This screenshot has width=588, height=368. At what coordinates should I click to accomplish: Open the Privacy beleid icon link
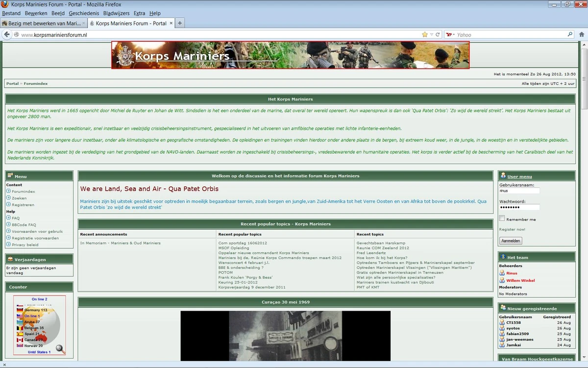(8, 244)
